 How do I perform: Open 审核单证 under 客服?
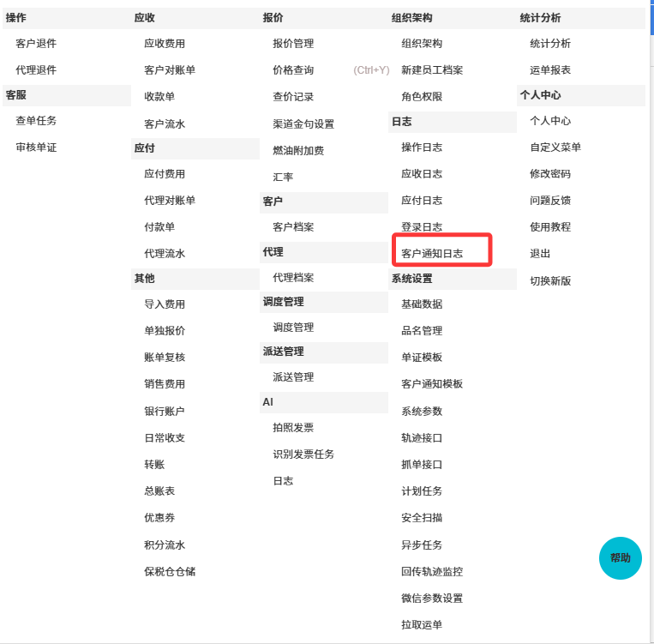point(36,147)
